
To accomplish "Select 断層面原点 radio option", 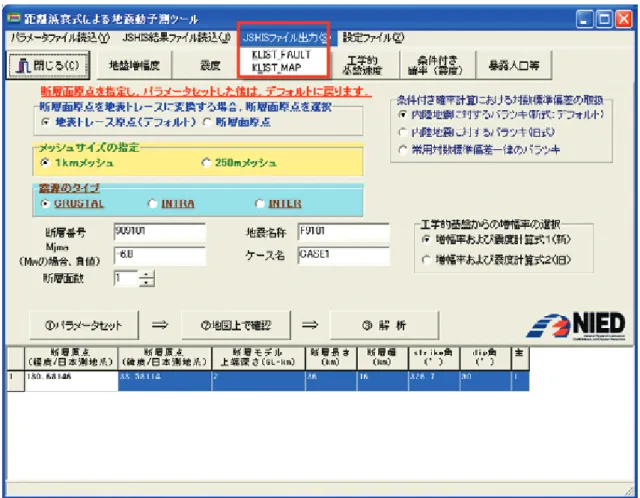I will pyautogui.click(x=207, y=122).
